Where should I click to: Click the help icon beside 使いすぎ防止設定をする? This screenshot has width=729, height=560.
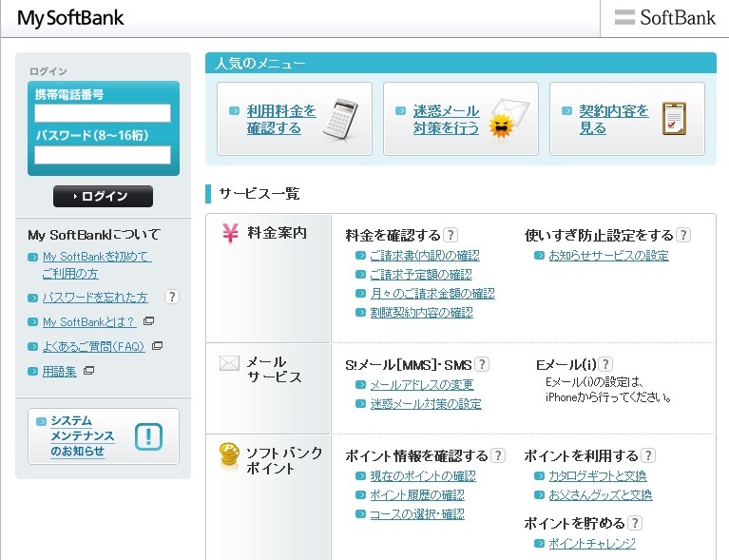[683, 235]
